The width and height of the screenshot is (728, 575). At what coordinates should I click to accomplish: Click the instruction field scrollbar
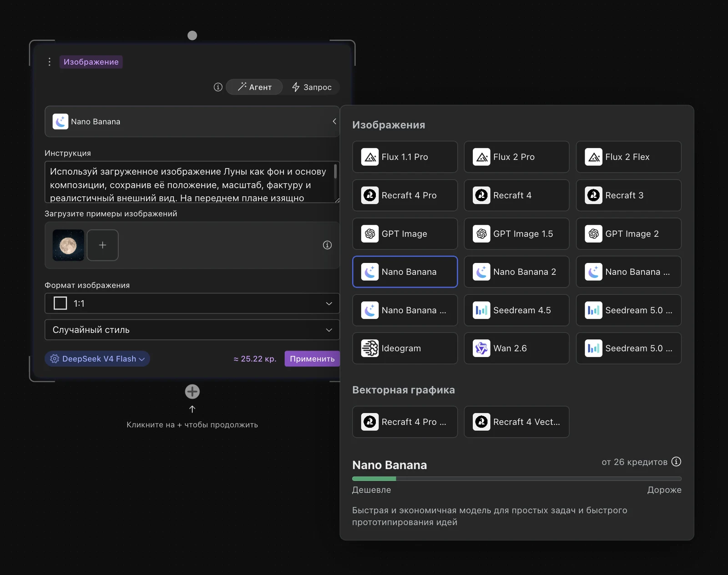pos(335,171)
